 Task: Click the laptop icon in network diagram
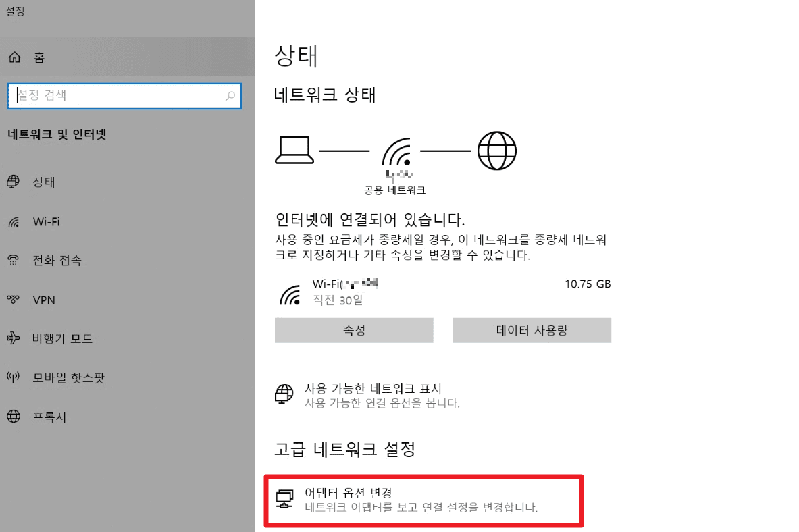294,149
